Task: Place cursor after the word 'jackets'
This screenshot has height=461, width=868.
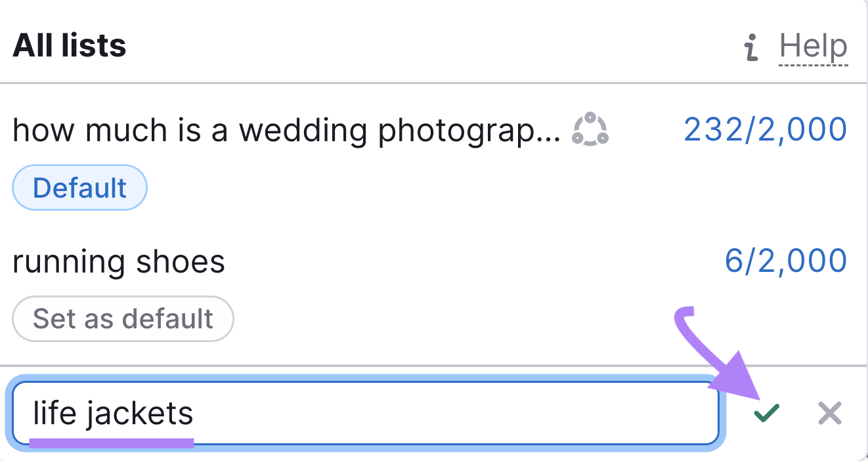Action: click(195, 414)
